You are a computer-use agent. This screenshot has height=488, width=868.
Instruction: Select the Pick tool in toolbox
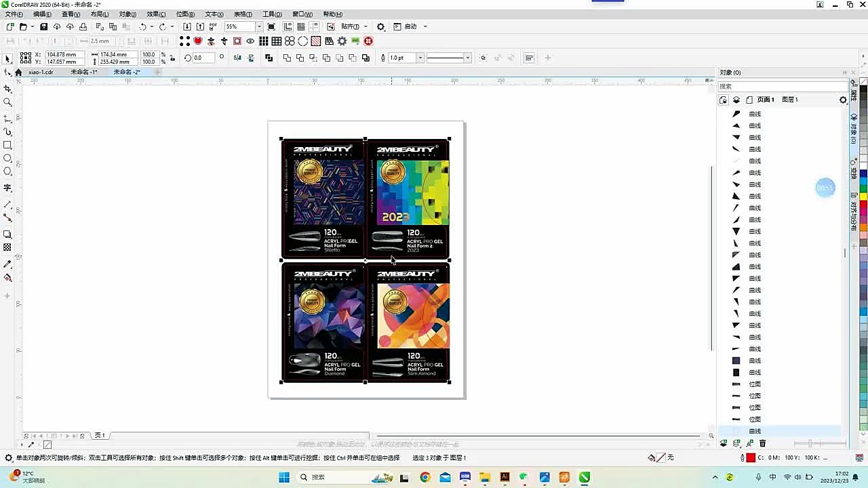pos(8,59)
